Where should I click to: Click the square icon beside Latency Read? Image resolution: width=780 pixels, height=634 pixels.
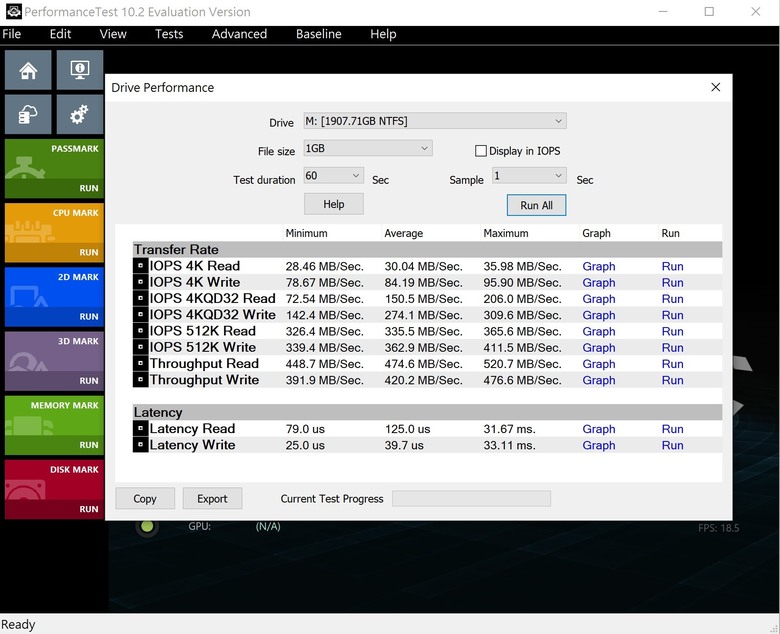coord(140,429)
